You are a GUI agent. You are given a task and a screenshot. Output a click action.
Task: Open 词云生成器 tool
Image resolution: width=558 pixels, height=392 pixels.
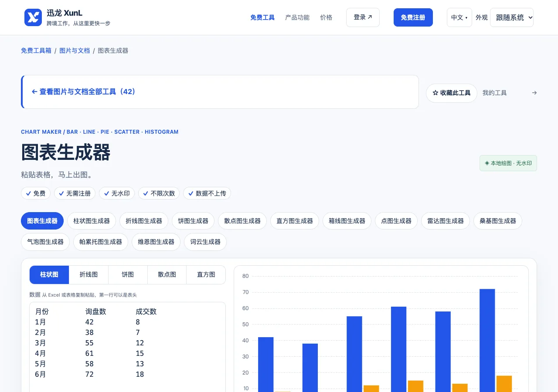click(x=205, y=242)
